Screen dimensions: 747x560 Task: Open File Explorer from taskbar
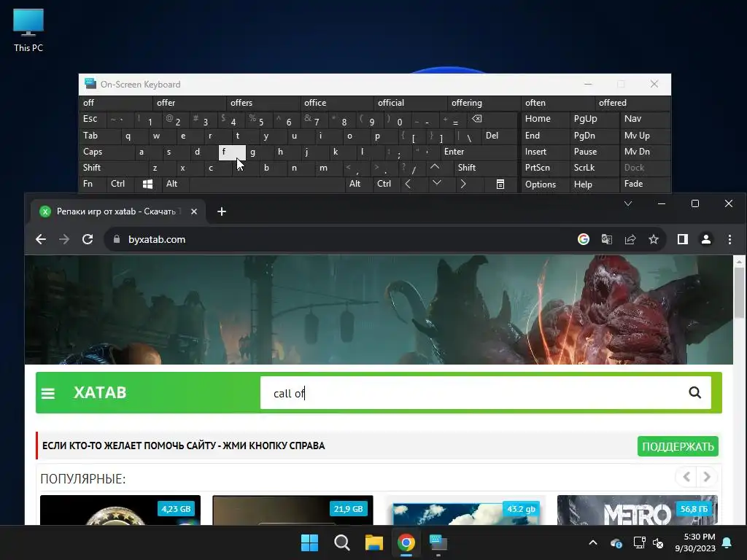tap(374, 542)
